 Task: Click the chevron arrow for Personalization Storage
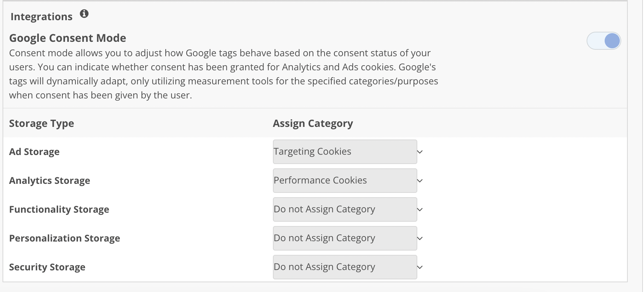coord(420,238)
